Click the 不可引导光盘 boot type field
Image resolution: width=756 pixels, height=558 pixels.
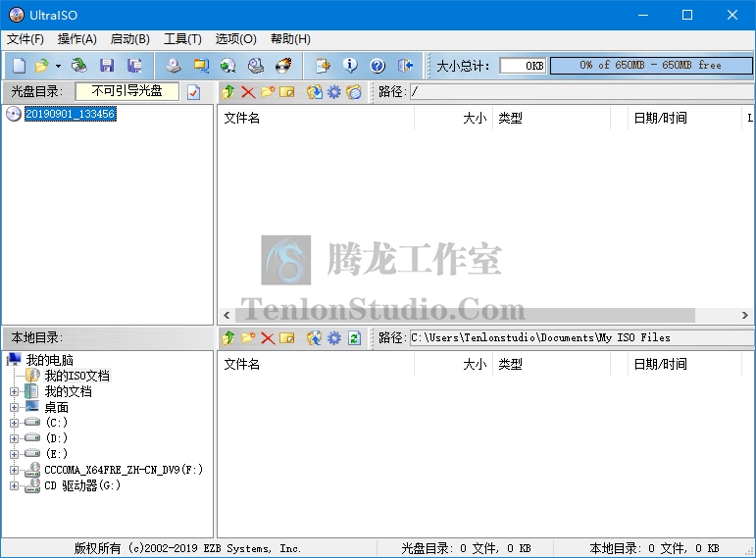click(127, 91)
